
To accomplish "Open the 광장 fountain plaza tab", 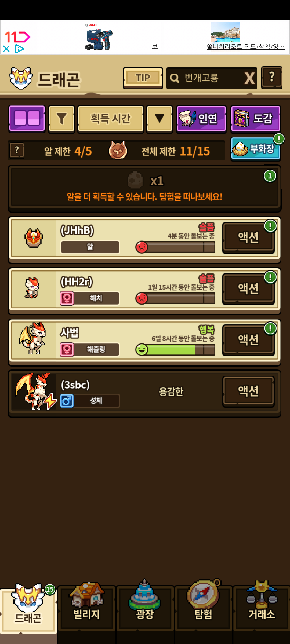I will coord(145,607).
